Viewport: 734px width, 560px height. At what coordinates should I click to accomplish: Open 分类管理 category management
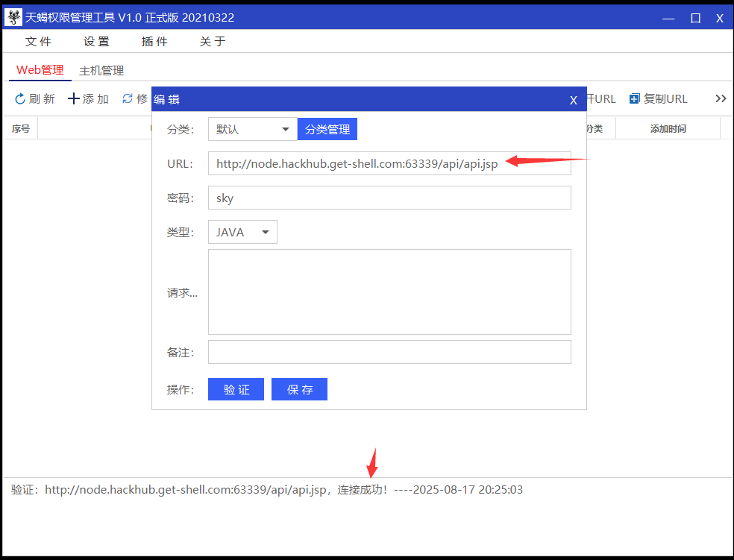tap(327, 129)
